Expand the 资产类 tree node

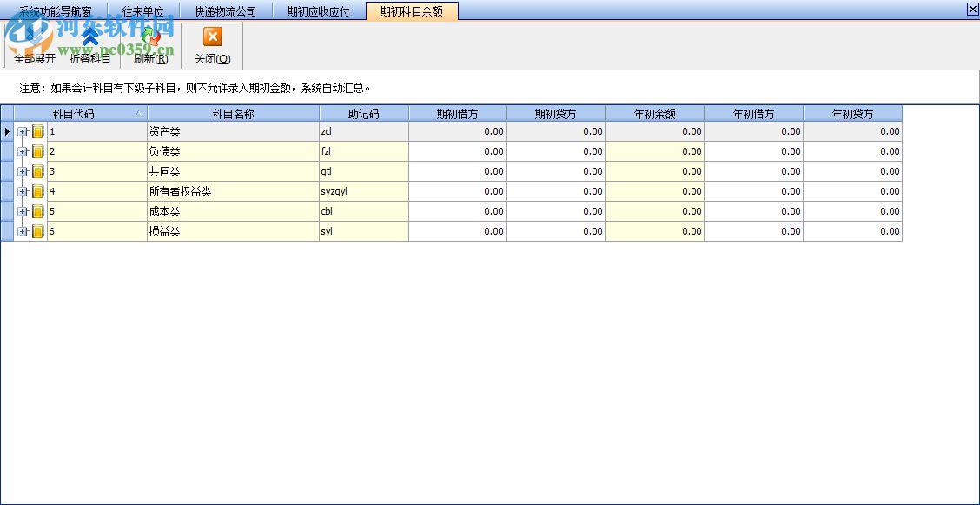pyautogui.click(x=23, y=132)
